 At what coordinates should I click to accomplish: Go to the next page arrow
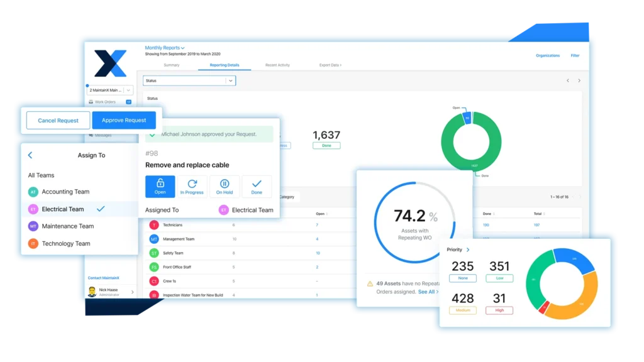click(579, 80)
